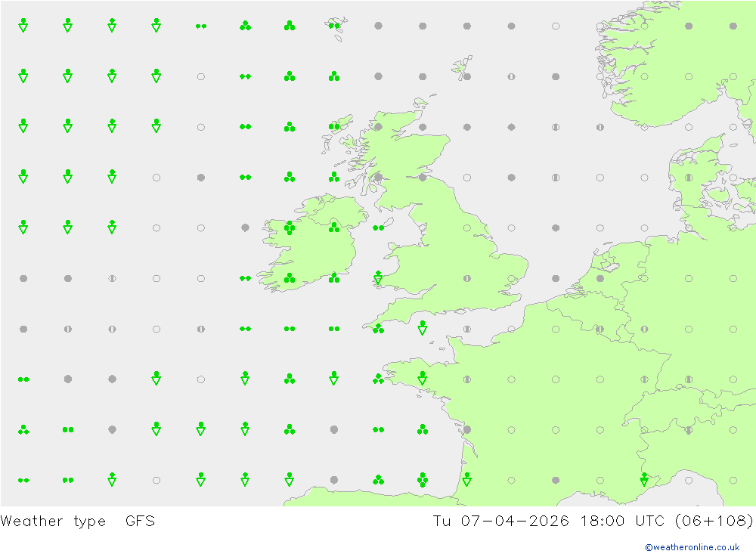Click the '(06+108)' forecast run label
This screenshot has width=756, height=554.
pyautogui.click(x=714, y=522)
